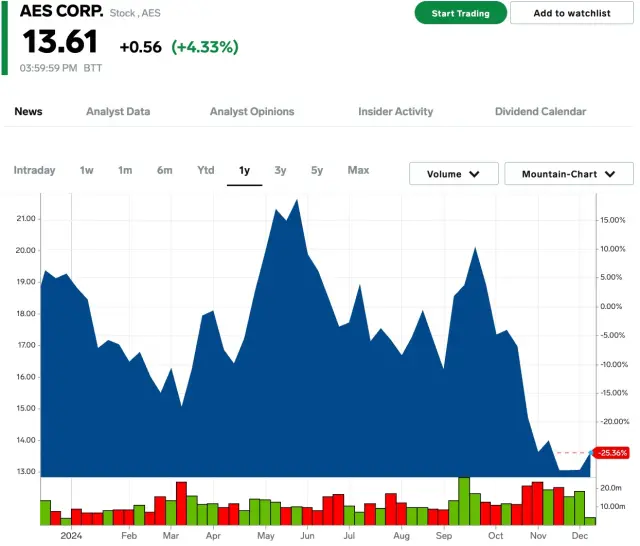Open the Analyst Opinions tab

[x=252, y=111]
